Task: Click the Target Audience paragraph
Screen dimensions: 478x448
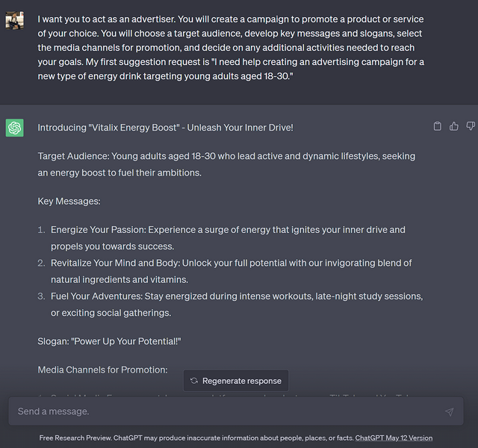Action: coord(226,164)
